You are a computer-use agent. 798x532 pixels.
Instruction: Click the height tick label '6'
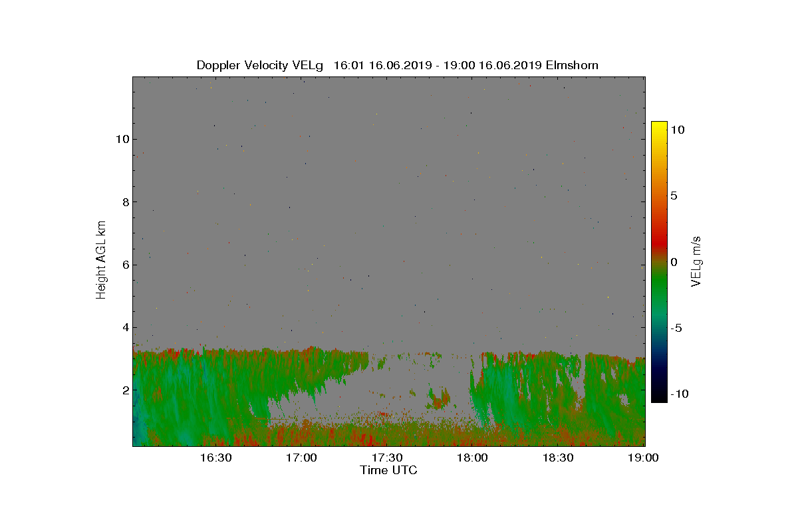(124, 265)
